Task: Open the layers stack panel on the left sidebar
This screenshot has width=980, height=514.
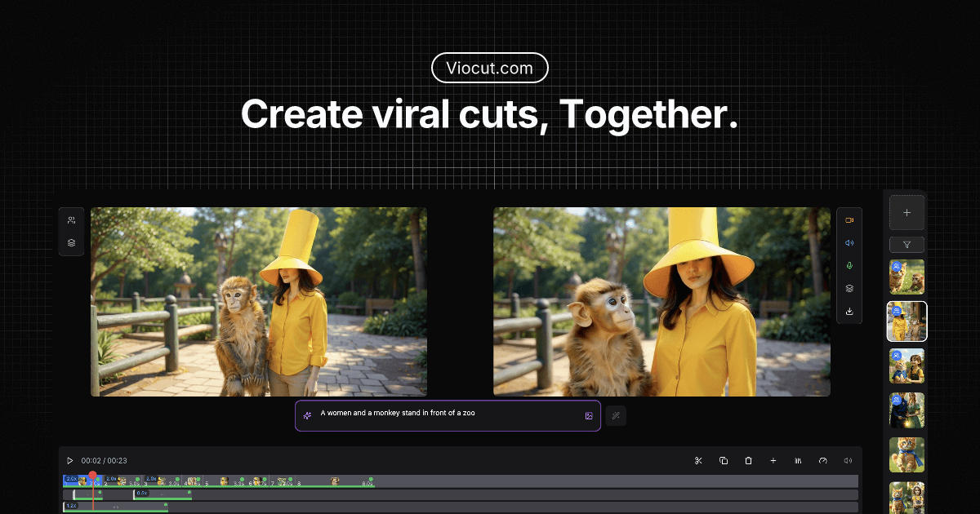Action: click(x=71, y=241)
